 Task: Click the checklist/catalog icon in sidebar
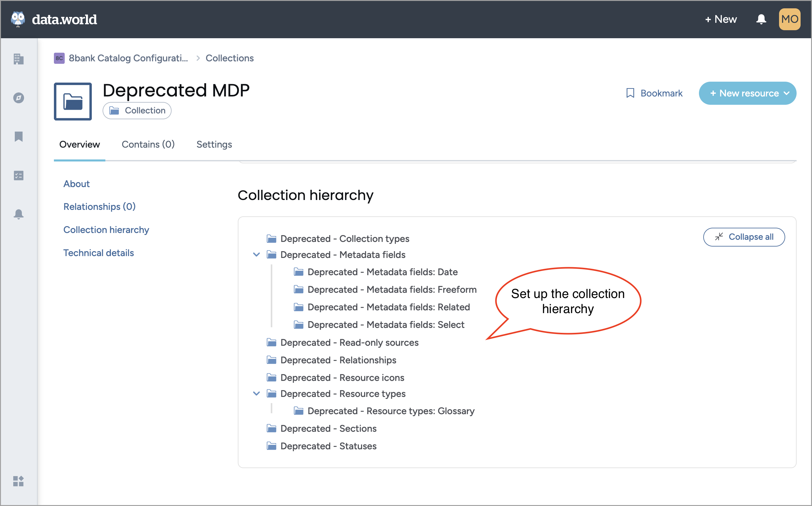coord(19,175)
